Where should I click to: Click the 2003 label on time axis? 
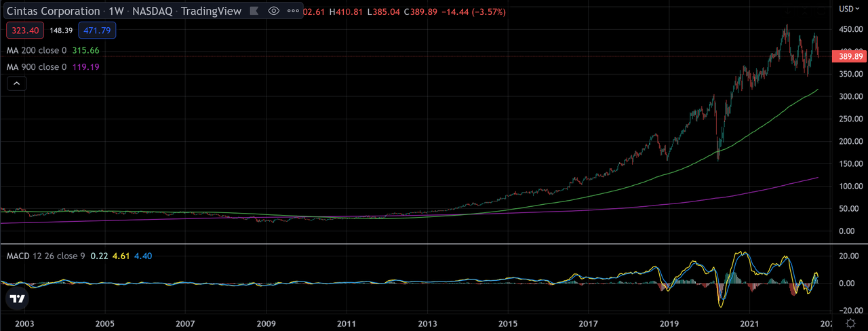click(x=24, y=324)
